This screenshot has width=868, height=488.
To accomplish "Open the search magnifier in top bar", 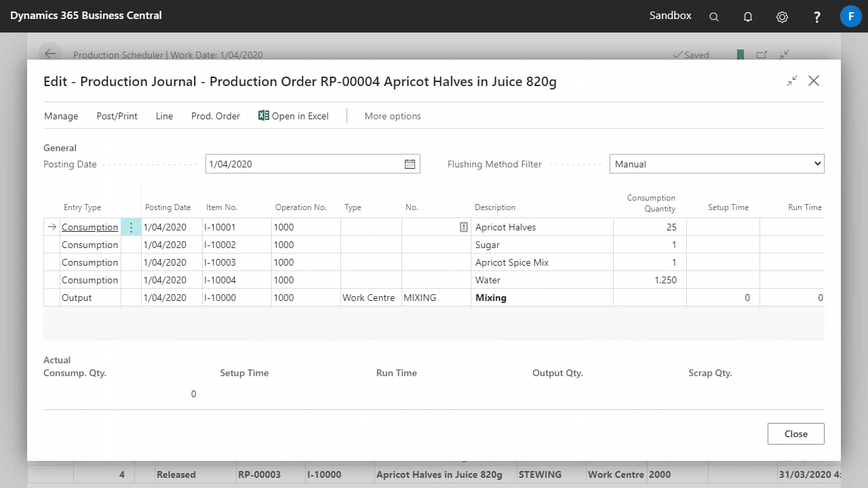I will pos(713,16).
